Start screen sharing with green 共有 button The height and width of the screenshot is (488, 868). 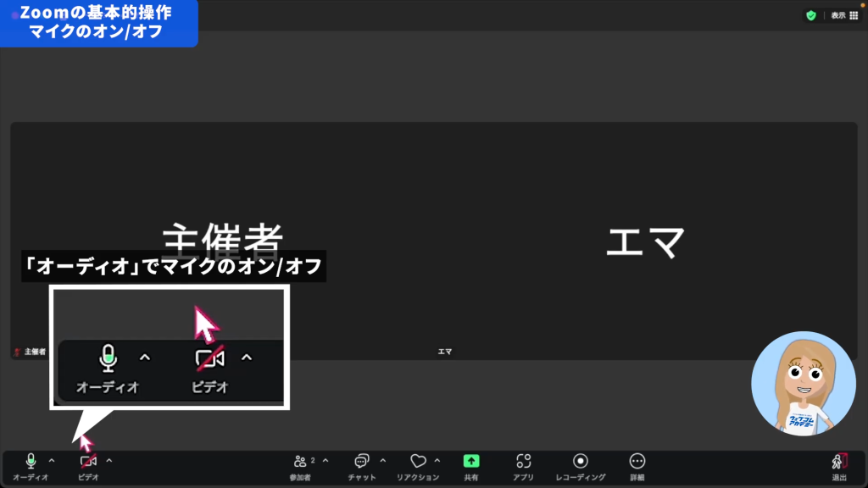click(x=471, y=465)
